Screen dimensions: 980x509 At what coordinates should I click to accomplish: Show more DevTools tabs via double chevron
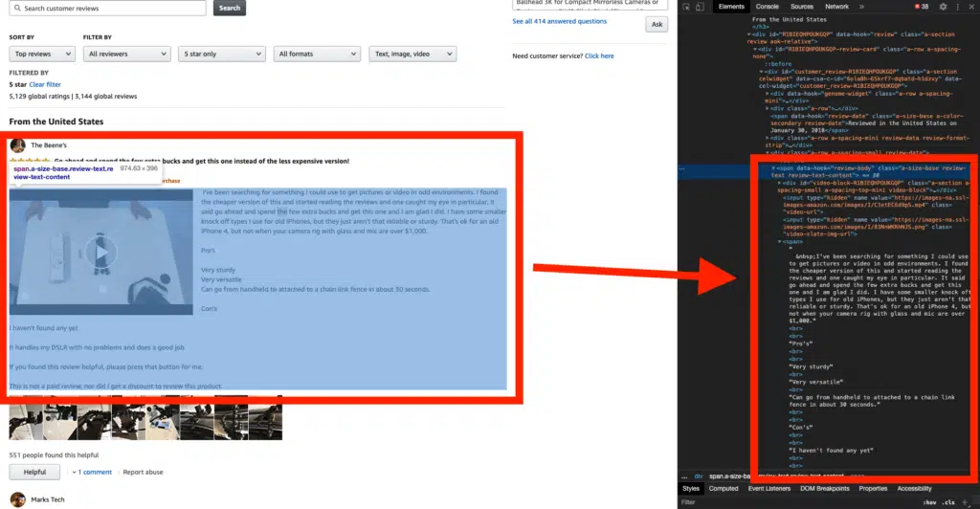[x=861, y=7]
